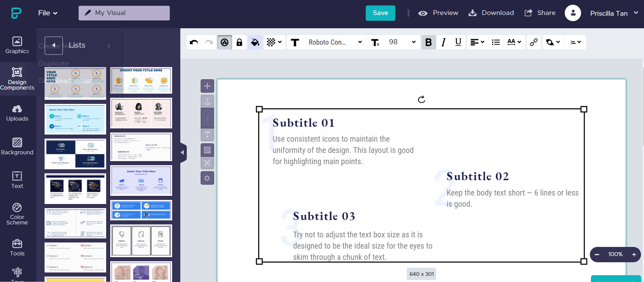Open the Roboto Con... font dropdown
644x282 pixels.
pyautogui.click(x=335, y=42)
